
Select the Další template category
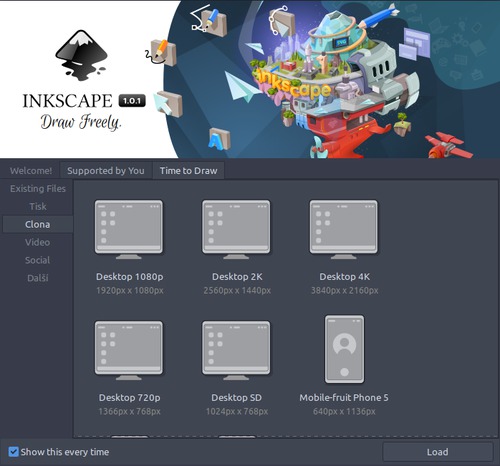[38, 278]
